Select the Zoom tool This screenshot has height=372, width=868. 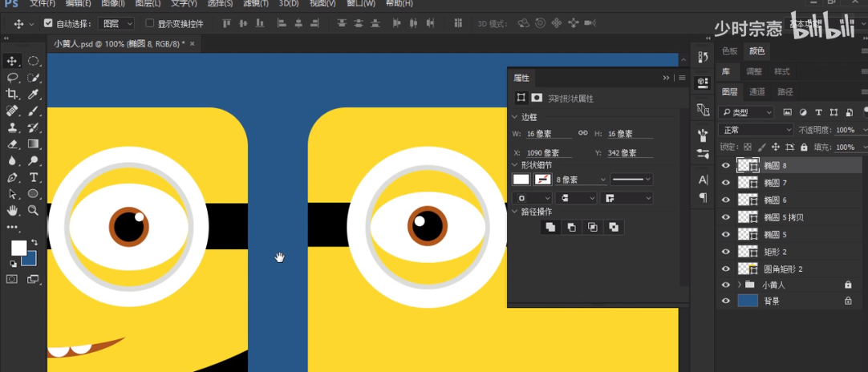[x=33, y=210]
